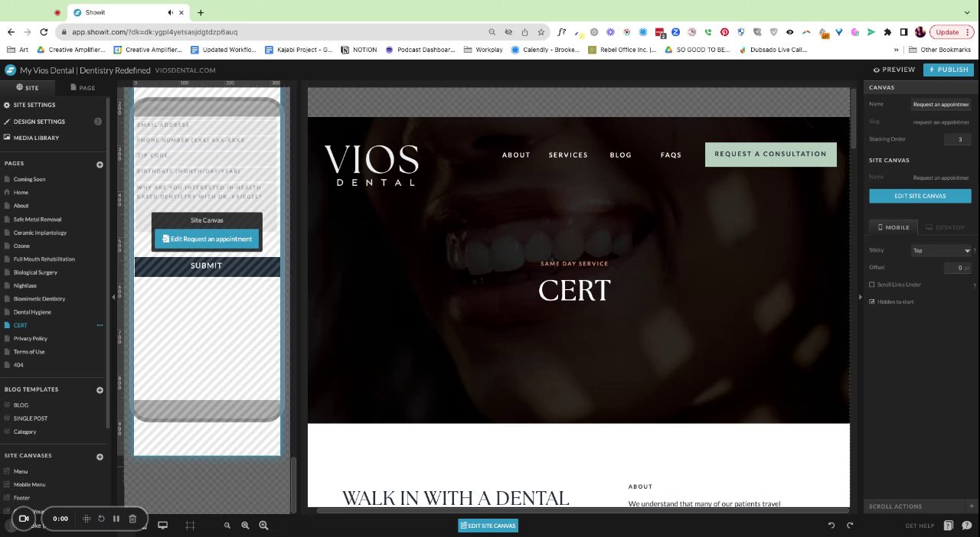Click the Get Help link

point(920,526)
